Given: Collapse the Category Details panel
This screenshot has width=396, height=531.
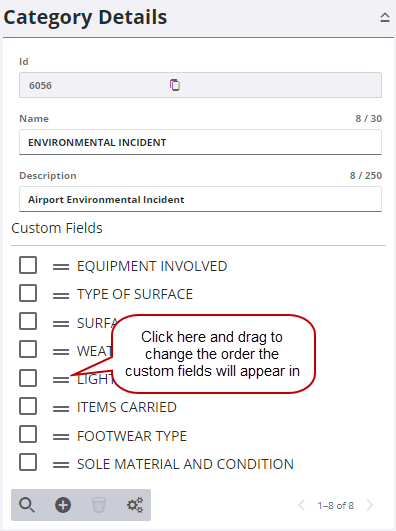Looking at the screenshot, I should pyautogui.click(x=384, y=17).
